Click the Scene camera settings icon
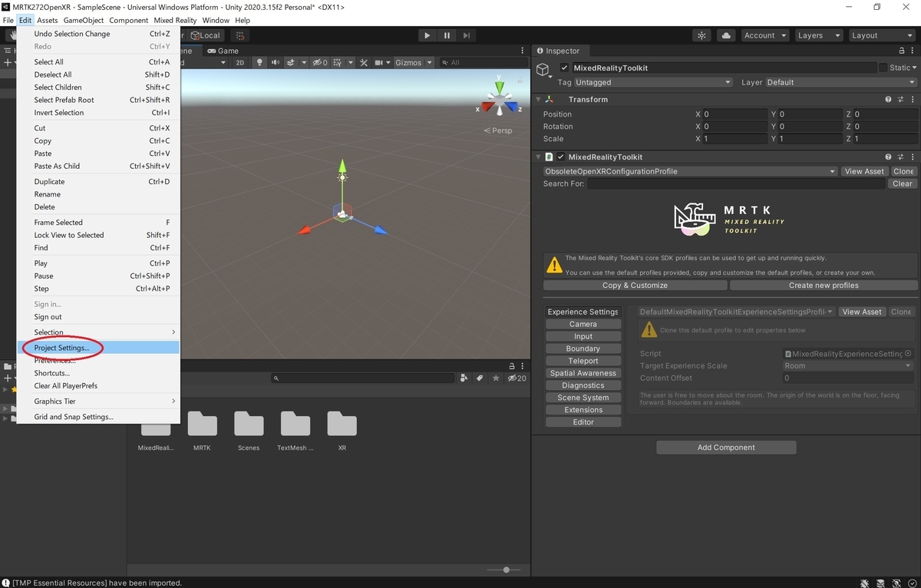This screenshot has width=921, height=588. pos(379,63)
